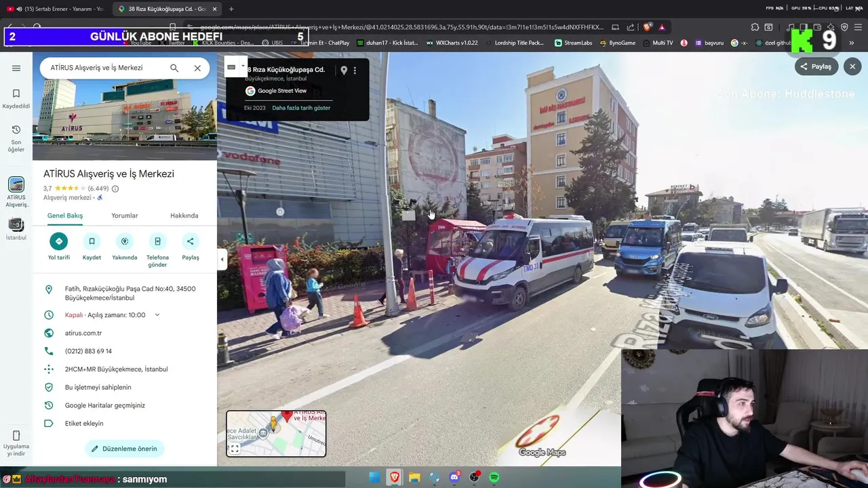
Task: Open File Explorer from taskbar
Action: [414, 478]
